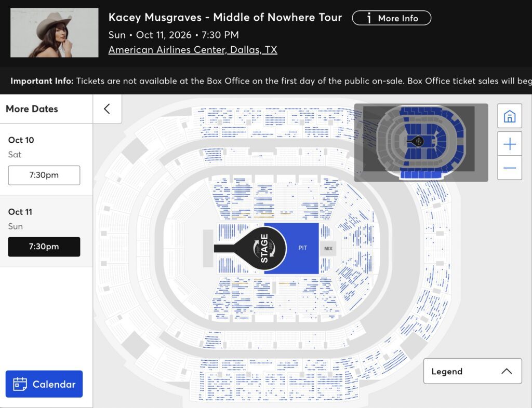Select the blue PIT section
532x408 pixels.
(303, 248)
